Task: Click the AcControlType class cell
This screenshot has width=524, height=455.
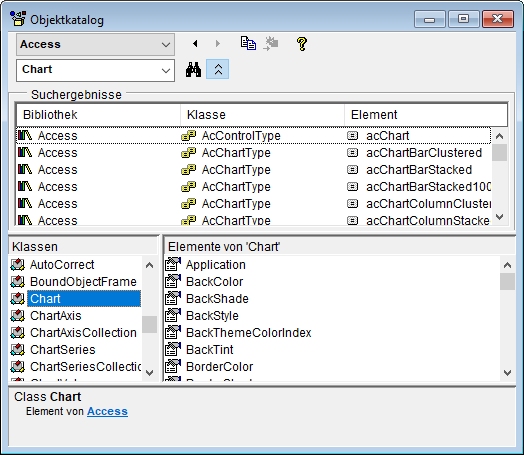Action: coord(241,136)
